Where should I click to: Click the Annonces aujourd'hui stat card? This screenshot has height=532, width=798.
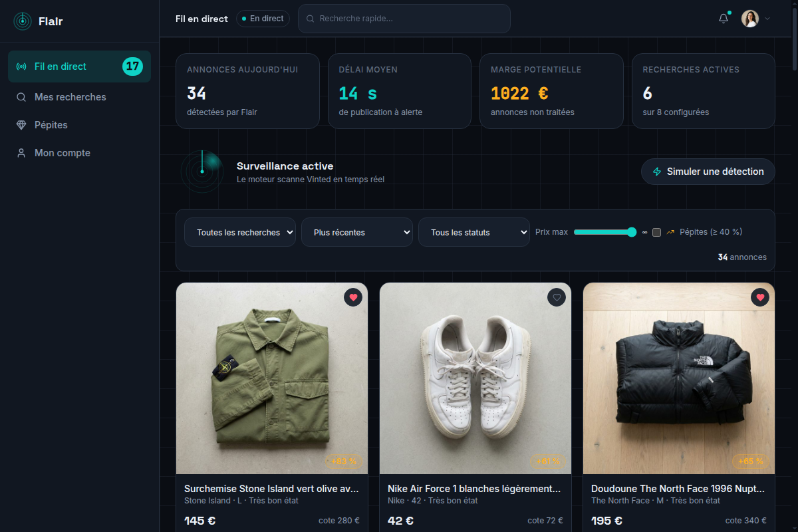point(247,91)
